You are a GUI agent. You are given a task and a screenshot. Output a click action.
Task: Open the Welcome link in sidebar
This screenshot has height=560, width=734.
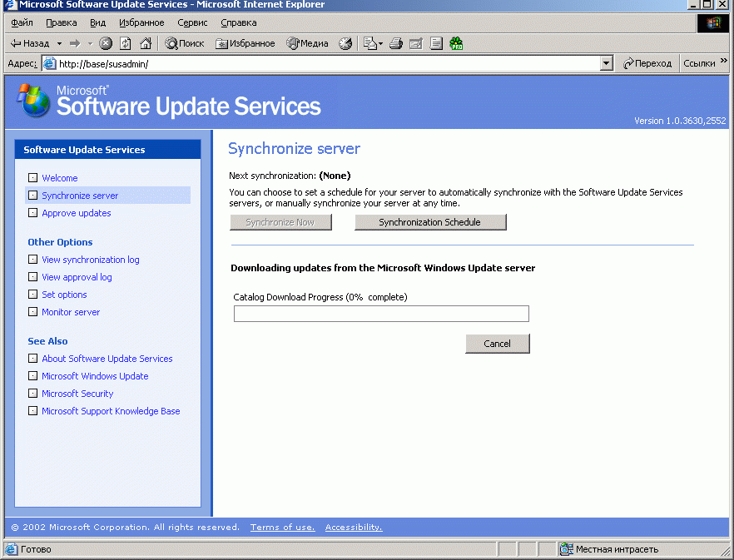[60, 178]
